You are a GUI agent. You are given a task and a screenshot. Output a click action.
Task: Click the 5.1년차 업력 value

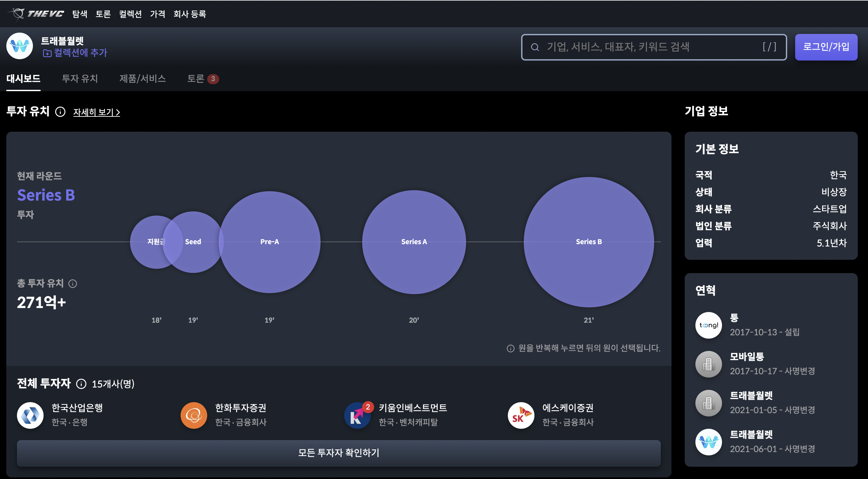[832, 243]
